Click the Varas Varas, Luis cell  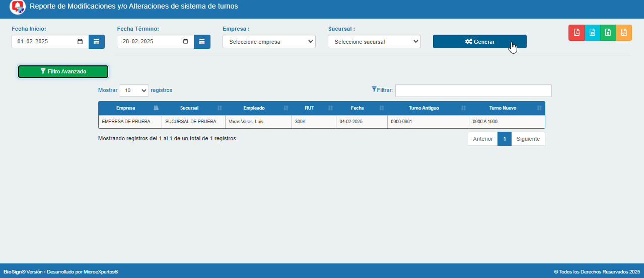click(258, 122)
